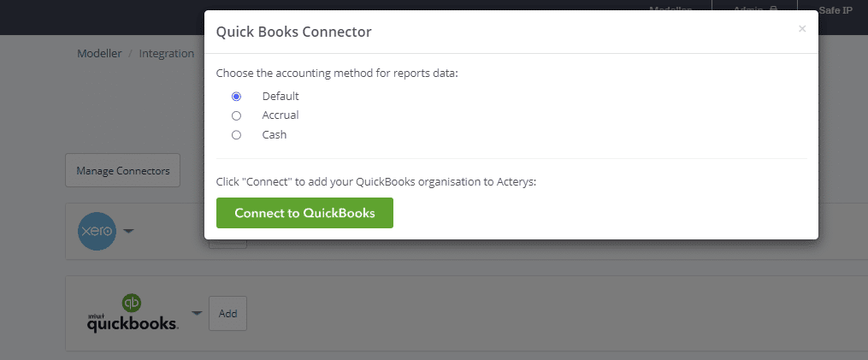Click the blue Xero logo
Screen dimensions: 868x360
tap(97, 231)
